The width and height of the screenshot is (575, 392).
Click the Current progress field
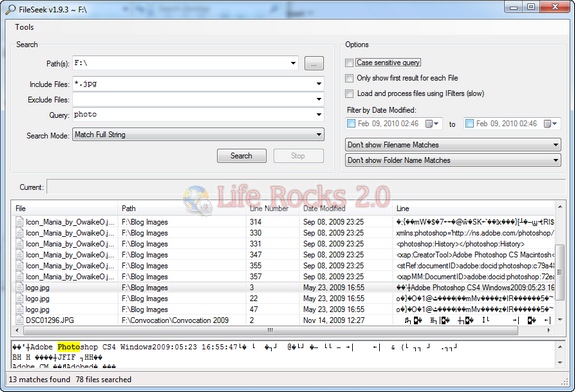point(306,187)
